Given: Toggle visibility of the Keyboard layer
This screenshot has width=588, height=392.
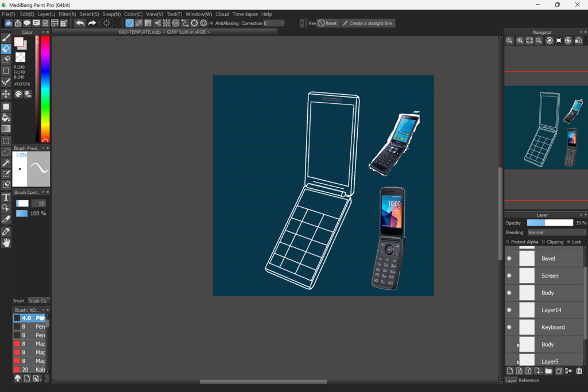Looking at the screenshot, I should tap(509, 327).
